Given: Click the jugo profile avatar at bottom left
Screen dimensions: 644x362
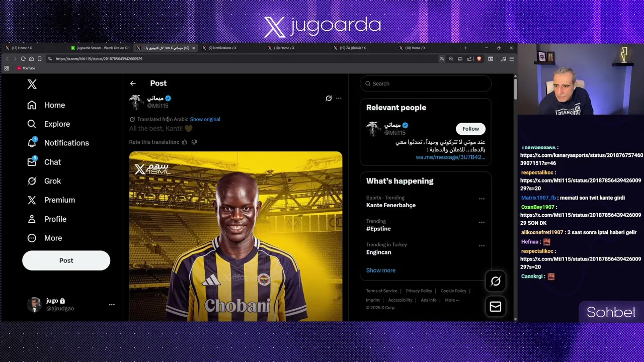Looking at the screenshot, I should (34, 305).
